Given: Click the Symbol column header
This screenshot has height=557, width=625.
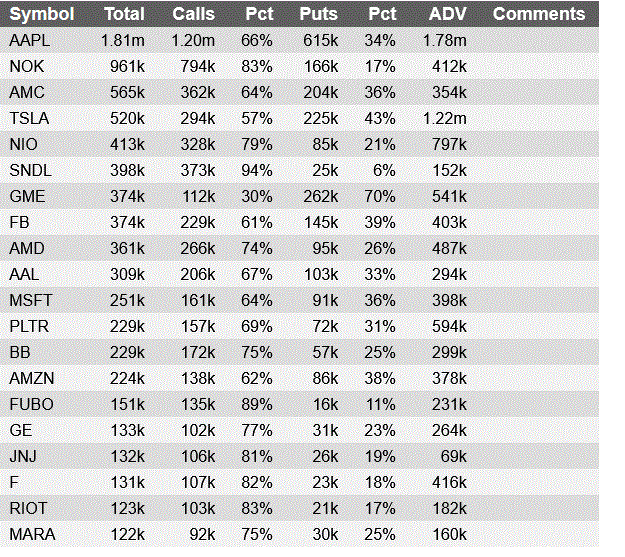Looking at the screenshot, I should pos(41,14).
